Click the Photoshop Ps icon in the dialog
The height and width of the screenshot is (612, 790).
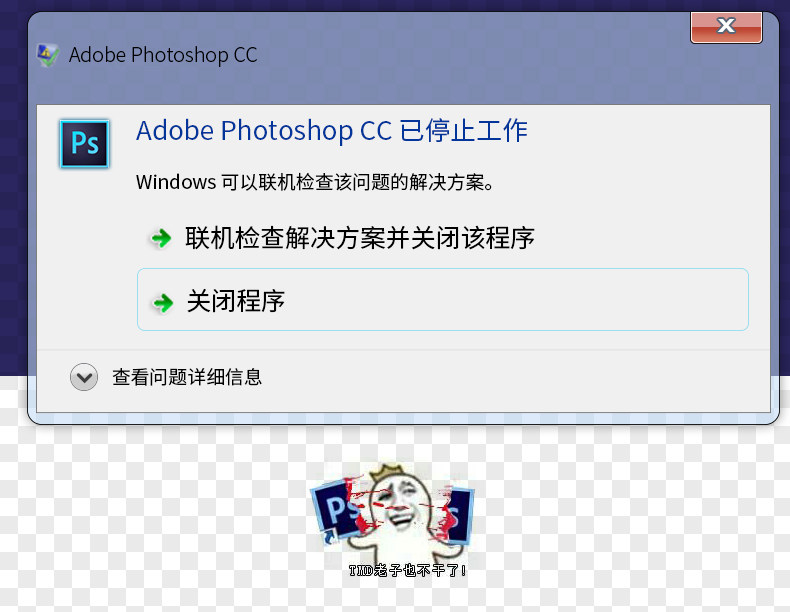pyautogui.click(x=84, y=144)
